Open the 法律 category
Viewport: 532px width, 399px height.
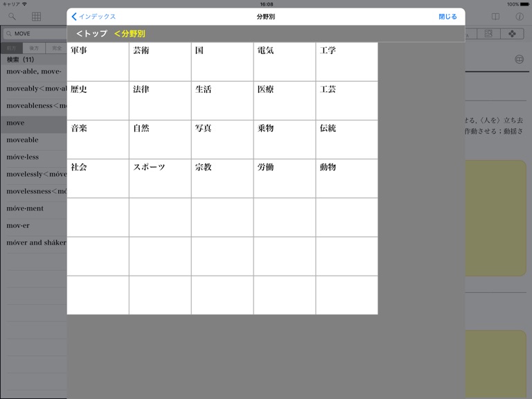click(x=160, y=100)
